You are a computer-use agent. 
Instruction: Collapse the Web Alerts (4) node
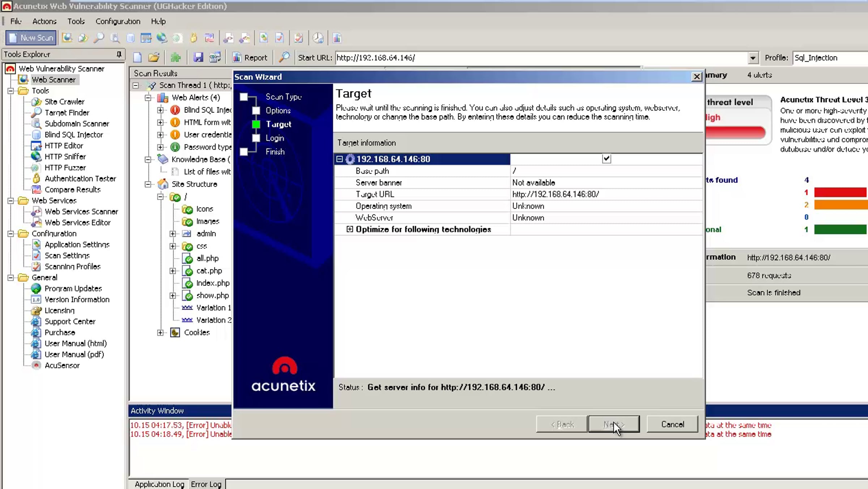[148, 98]
